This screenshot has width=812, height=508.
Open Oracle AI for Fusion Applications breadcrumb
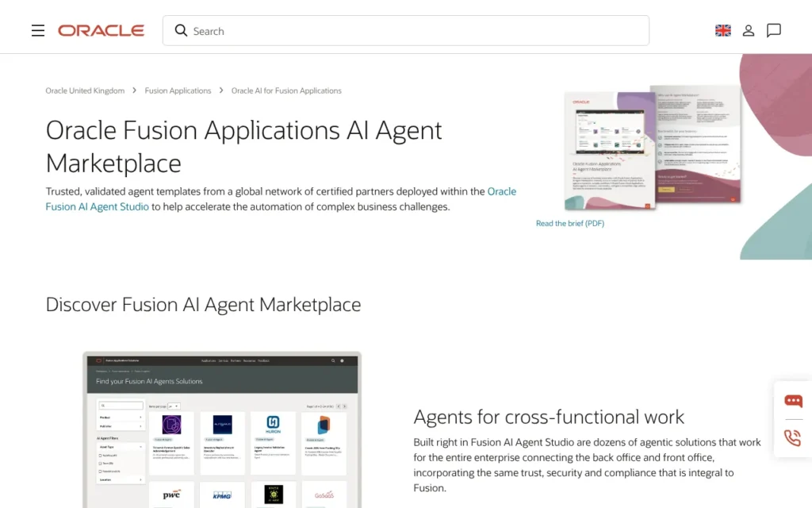click(286, 90)
